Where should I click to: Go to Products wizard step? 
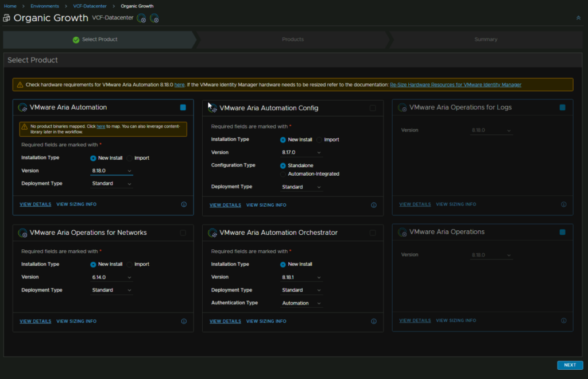[x=293, y=40]
